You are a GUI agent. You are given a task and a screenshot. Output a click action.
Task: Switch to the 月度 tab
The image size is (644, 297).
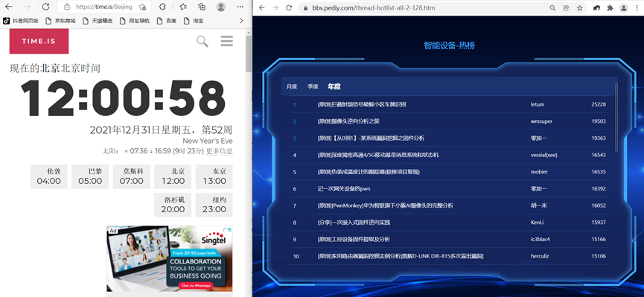(x=292, y=86)
